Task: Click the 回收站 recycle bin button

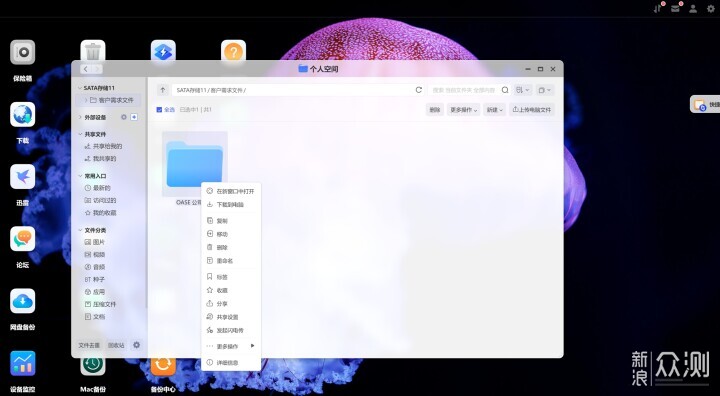Action: point(116,345)
